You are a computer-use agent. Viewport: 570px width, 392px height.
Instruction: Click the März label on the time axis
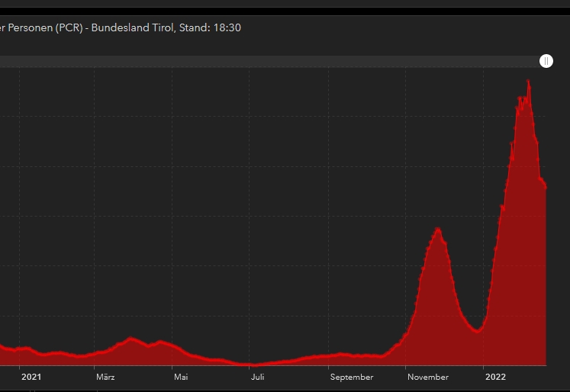[105, 377]
